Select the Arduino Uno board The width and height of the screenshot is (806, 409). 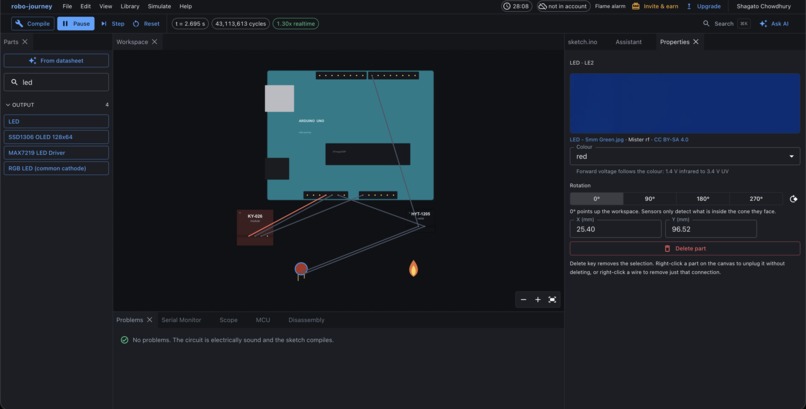(350, 135)
